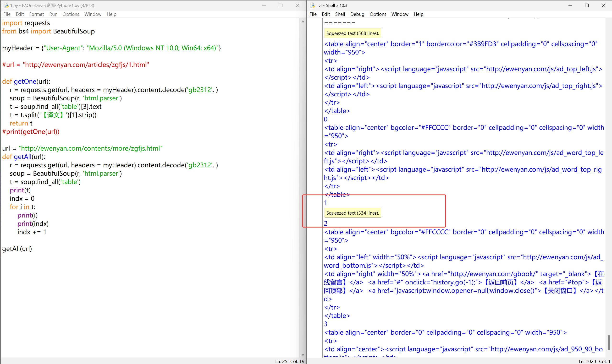Viewport: 612px width, 364px height.
Task: Click editor scrollbar down arrow
Action: point(303,355)
